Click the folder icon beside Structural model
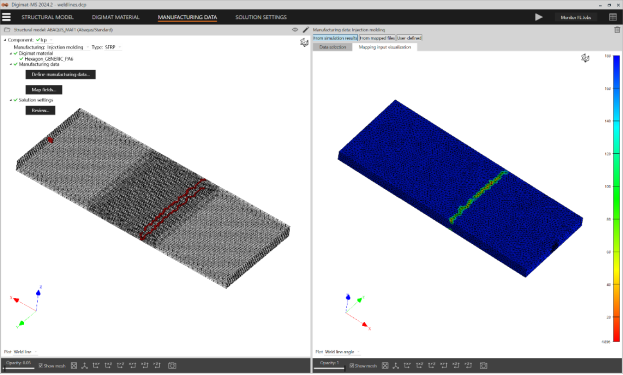Viewport: 623px width, 375px height. [7, 30]
